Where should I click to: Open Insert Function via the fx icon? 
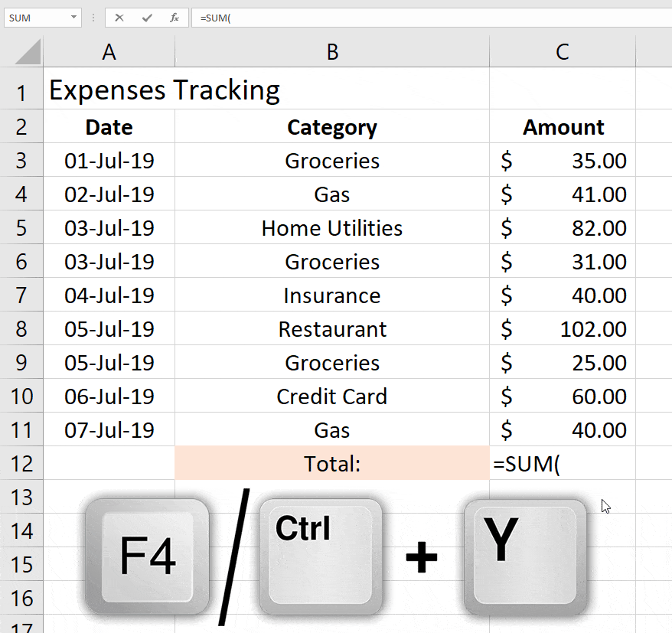pyautogui.click(x=175, y=18)
